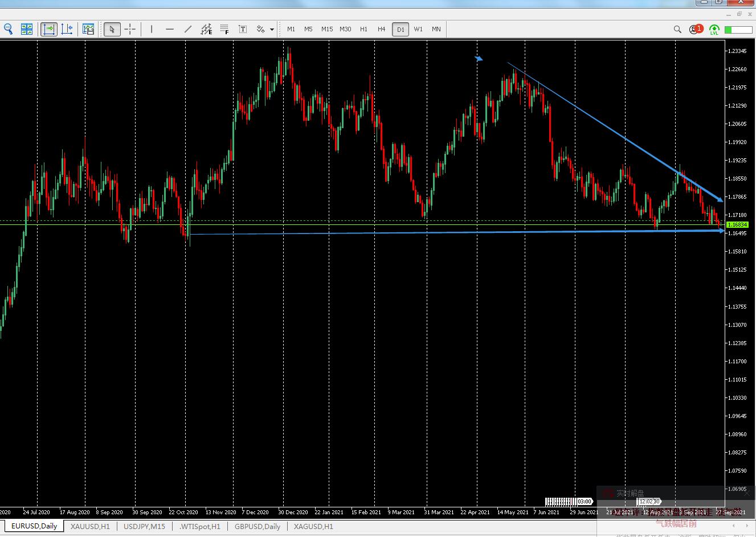Select the equidistant channel tool
Image resolution: width=756 pixels, height=537 pixels.
206,29
